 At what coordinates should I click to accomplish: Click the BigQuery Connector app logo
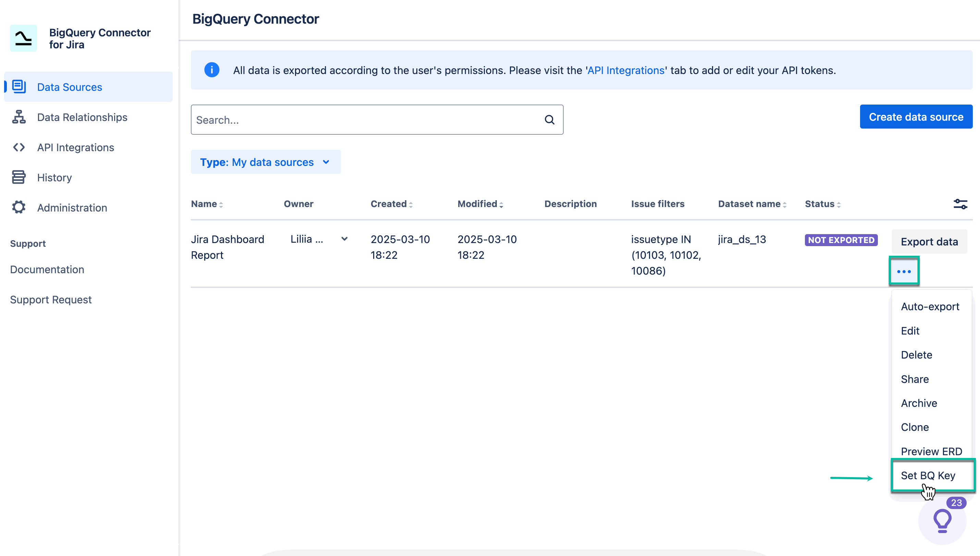24,38
